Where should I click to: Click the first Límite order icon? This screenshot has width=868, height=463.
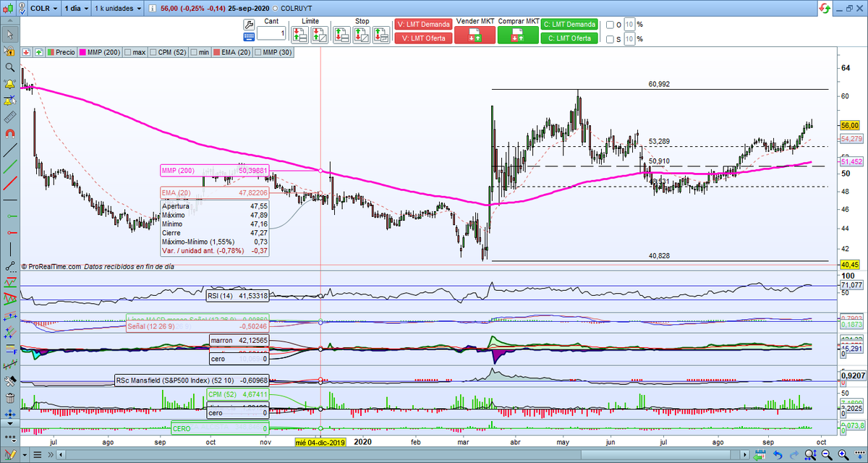point(300,35)
